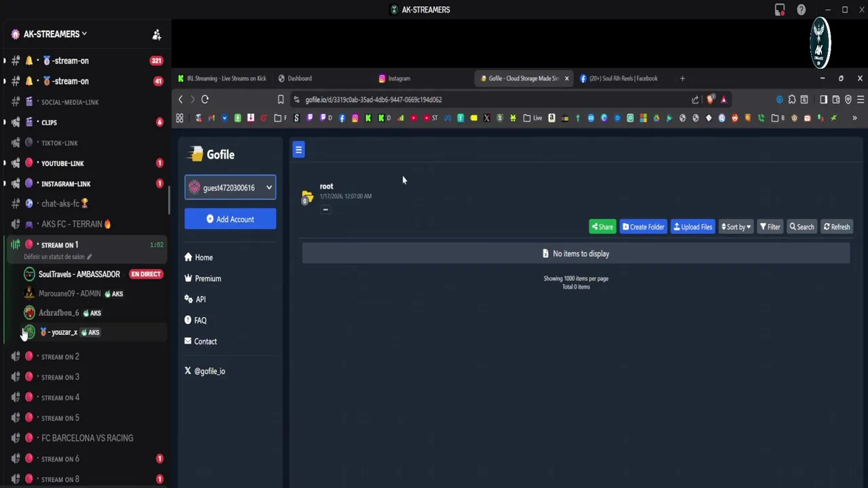The image size is (868, 488).
Task: Open the Facebook bookmark icon
Action: [x=342, y=118]
